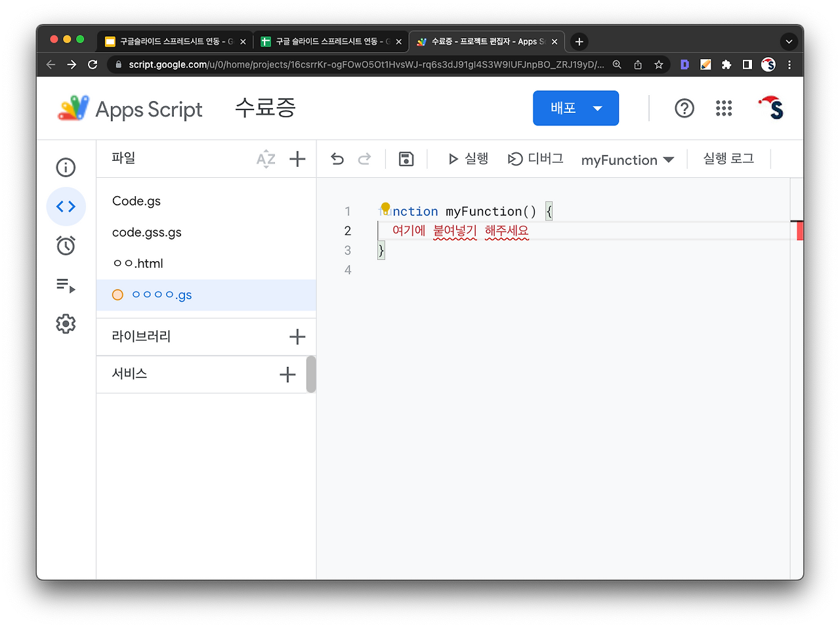The image size is (840, 628).
Task: Go forward in browser history
Action: [x=72, y=64]
